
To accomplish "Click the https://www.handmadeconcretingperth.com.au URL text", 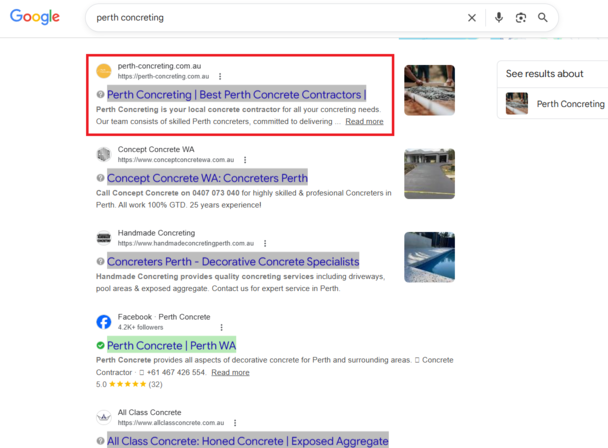I will pyautogui.click(x=186, y=243).
